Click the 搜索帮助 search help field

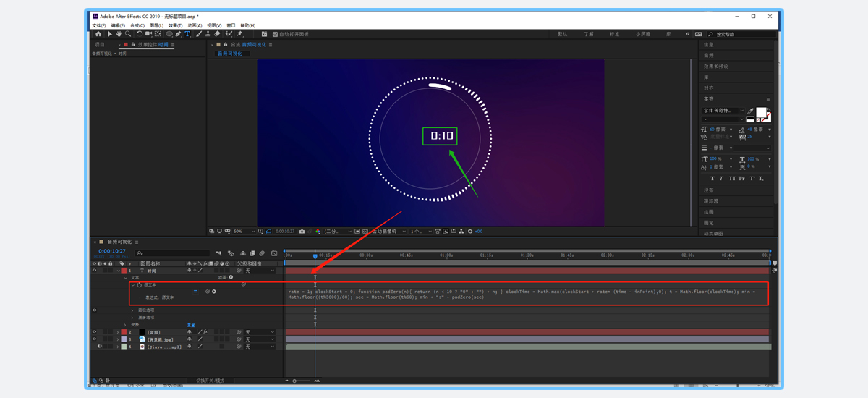click(x=741, y=34)
